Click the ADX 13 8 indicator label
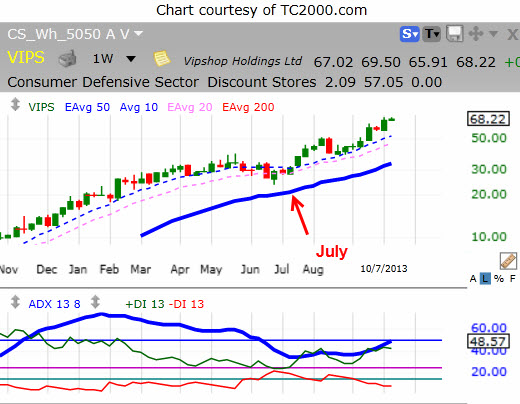Screen dimensions: 520x404 (54, 304)
